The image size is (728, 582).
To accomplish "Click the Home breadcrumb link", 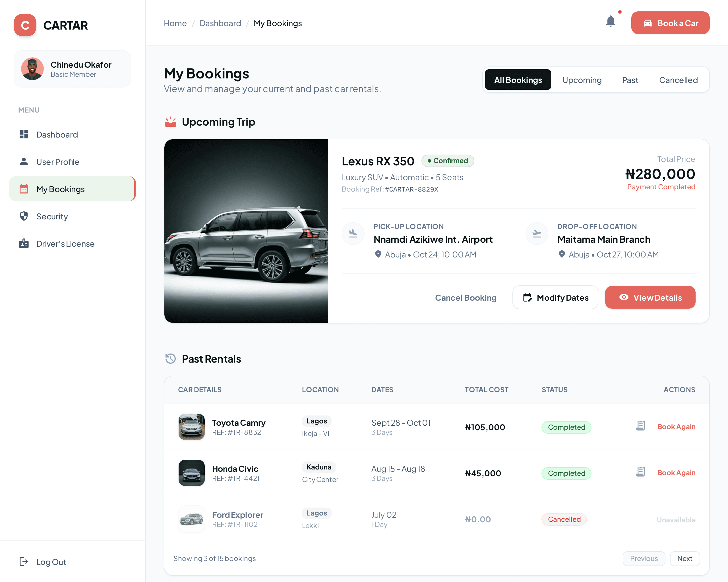I will [175, 23].
